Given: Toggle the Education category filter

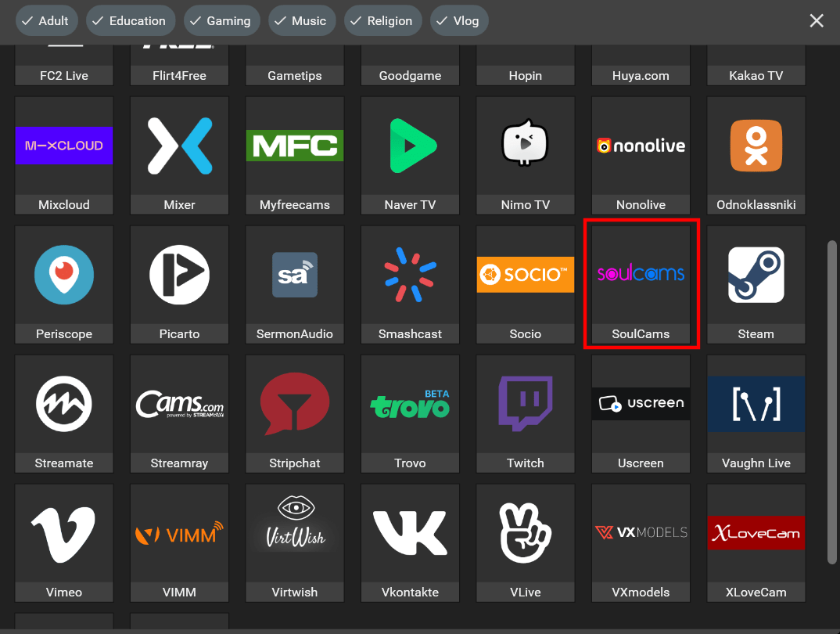Looking at the screenshot, I should 131,21.
